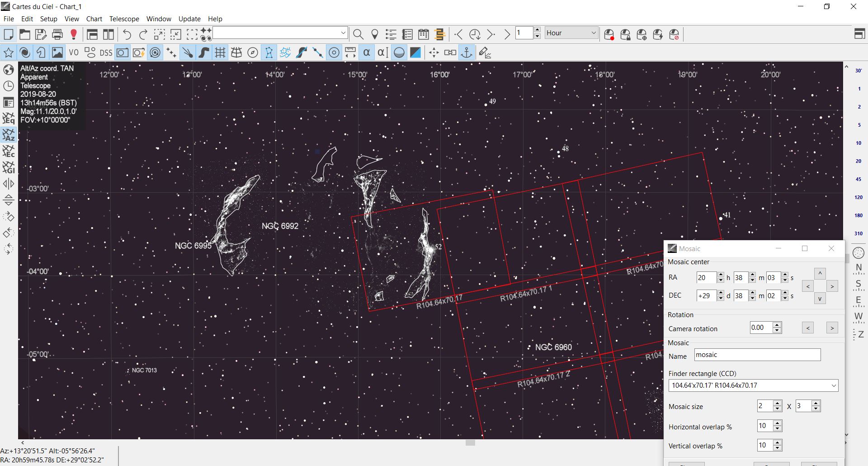Open the Update menu
This screenshot has width=868, height=466.
pos(189,19)
